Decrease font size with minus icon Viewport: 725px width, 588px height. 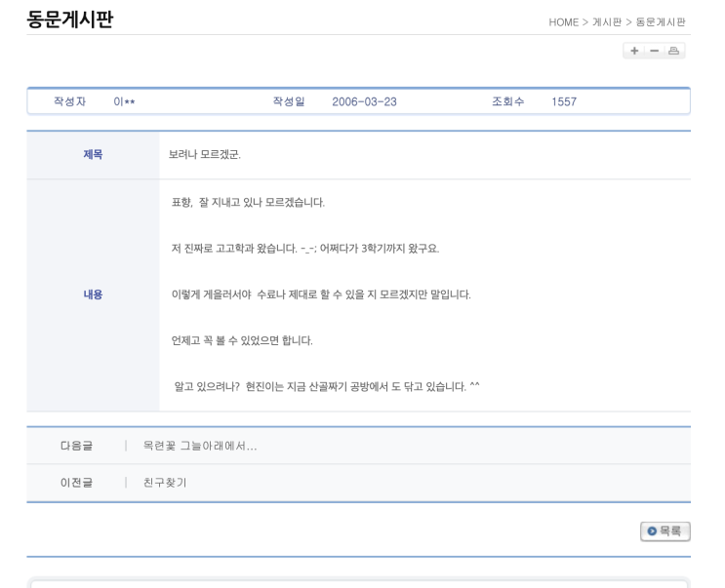655,51
